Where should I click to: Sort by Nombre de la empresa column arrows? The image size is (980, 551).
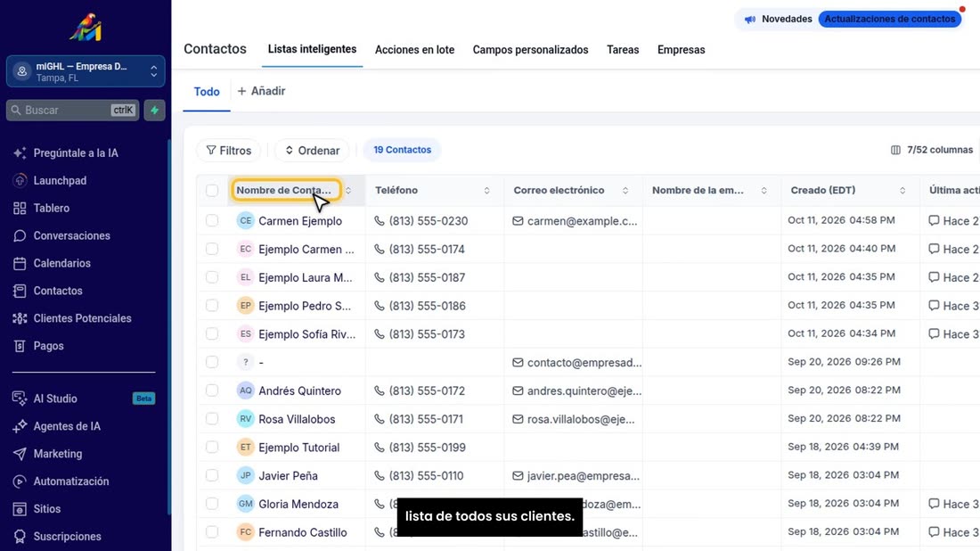[x=764, y=191]
